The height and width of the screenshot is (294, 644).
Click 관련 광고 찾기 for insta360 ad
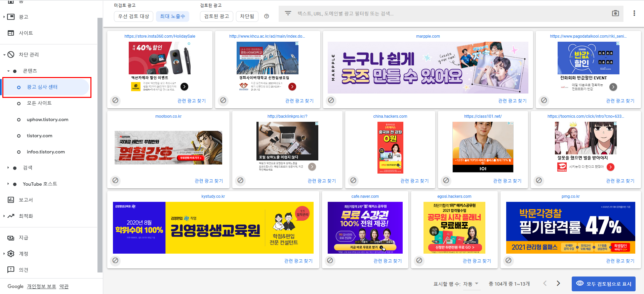click(192, 101)
